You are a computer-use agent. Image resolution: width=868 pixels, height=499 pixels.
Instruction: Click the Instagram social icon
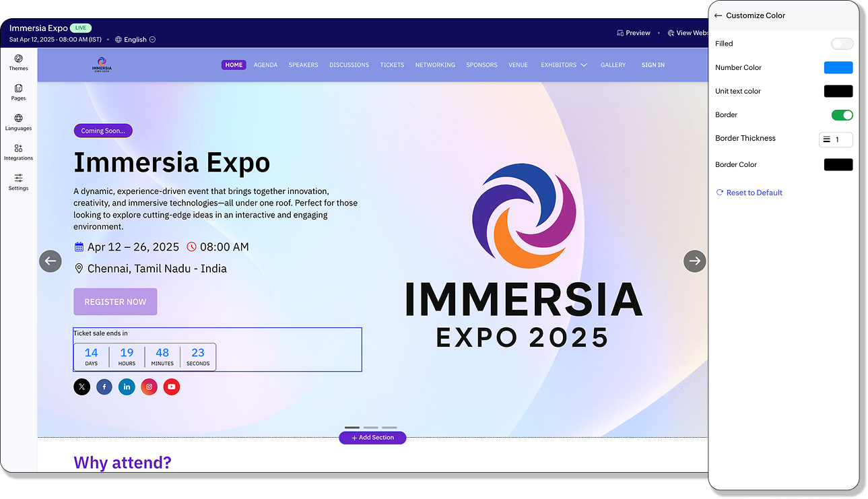click(149, 387)
